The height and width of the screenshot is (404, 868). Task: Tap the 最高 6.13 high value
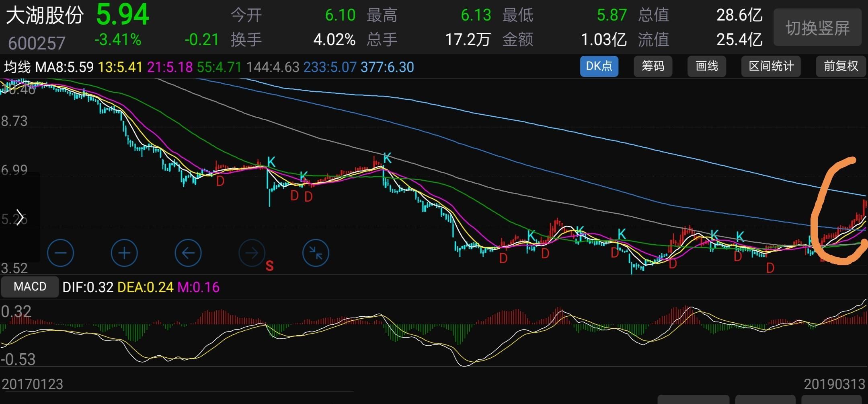point(476,15)
